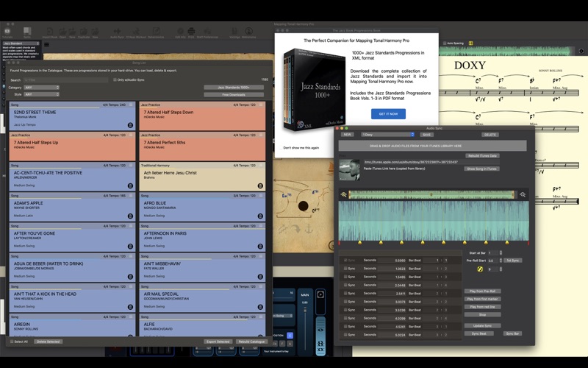Click the round icon on Adam's Apple card

tap(130, 216)
